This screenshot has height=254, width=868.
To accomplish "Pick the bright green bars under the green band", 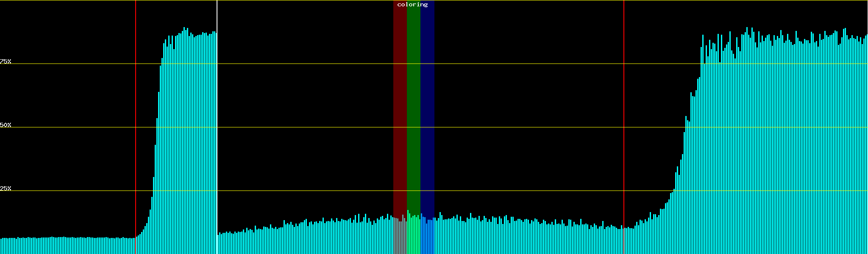I will pyautogui.click(x=413, y=236).
